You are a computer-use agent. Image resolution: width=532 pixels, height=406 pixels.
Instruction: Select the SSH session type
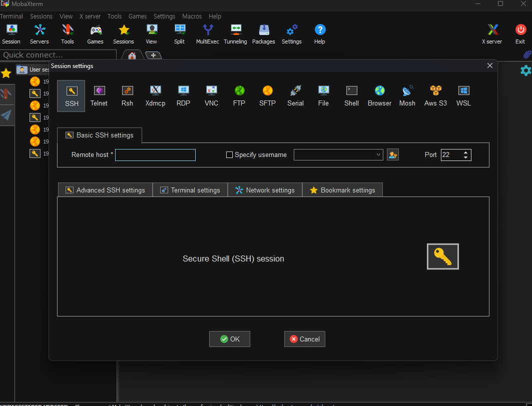[71, 96]
